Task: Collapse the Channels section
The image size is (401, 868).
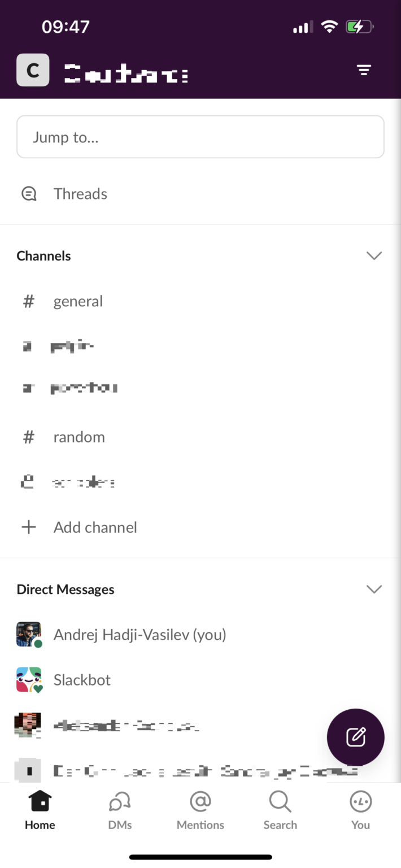Action: (x=374, y=255)
